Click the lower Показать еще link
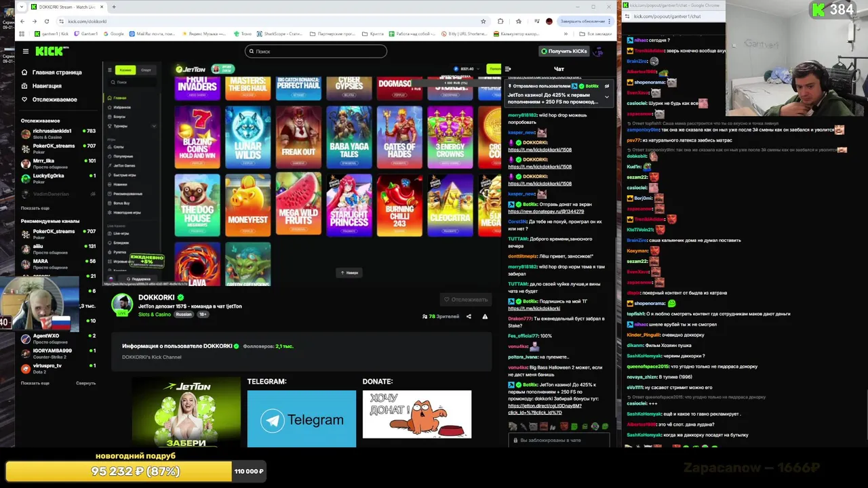 click(x=35, y=383)
